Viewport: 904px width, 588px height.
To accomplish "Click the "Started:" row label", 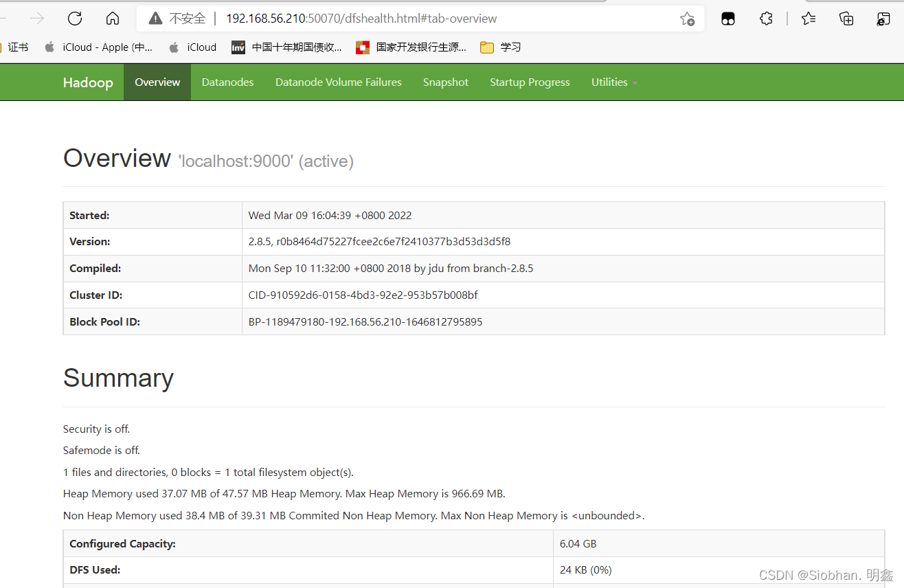I will [x=89, y=216].
